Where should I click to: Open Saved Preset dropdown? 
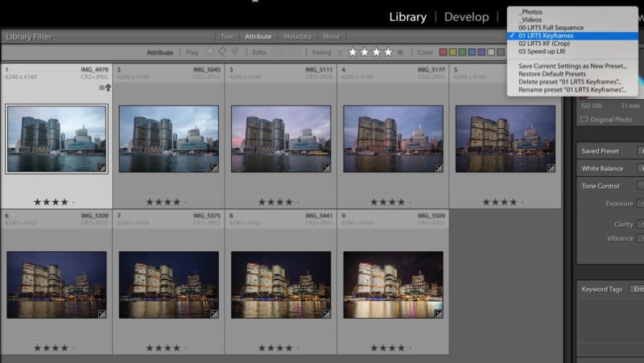point(641,151)
